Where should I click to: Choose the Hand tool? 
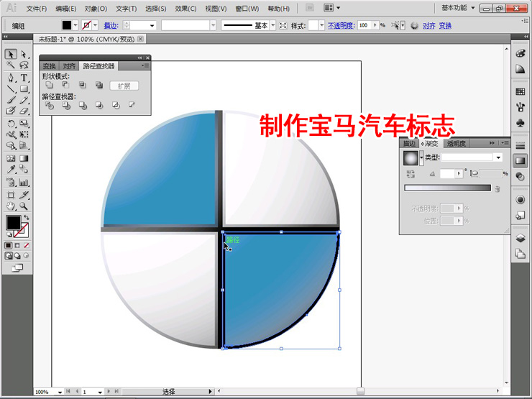(x=11, y=206)
